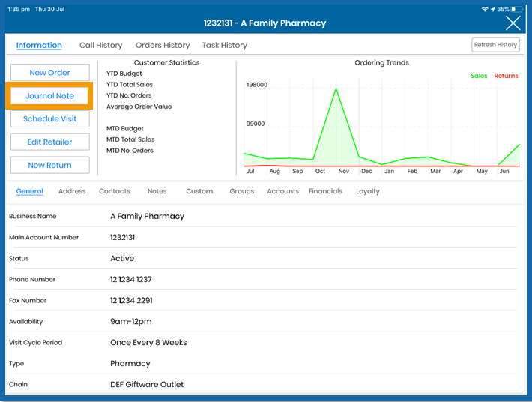
Task: Click the Type value Pharmacy
Action: (x=130, y=363)
